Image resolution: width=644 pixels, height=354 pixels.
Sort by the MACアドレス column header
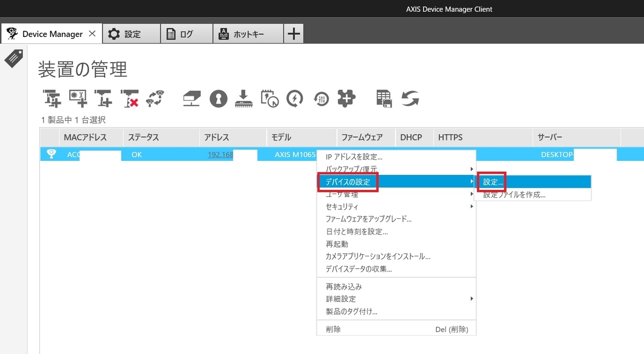91,137
